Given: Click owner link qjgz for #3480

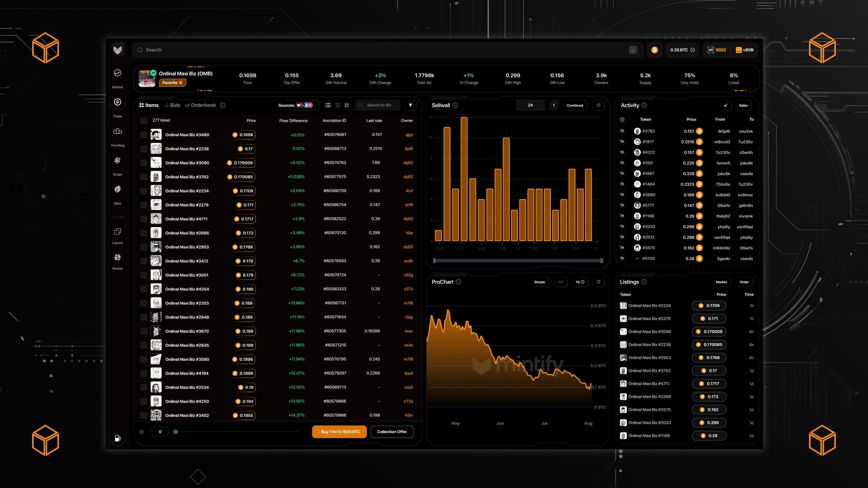Looking at the screenshot, I should click(409, 135).
